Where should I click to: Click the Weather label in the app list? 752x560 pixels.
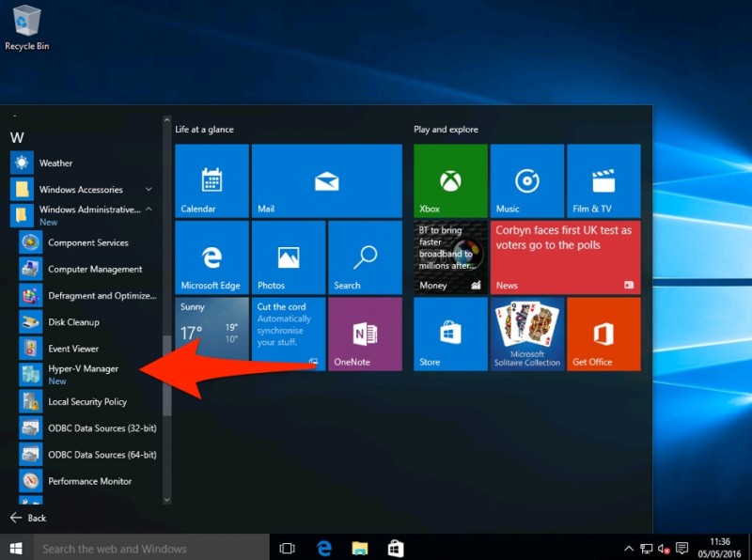click(x=55, y=163)
